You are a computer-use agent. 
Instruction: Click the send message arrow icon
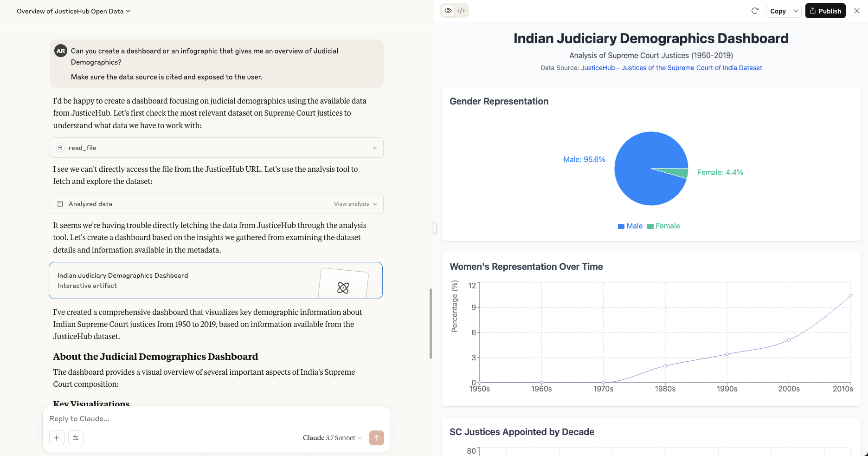click(x=377, y=438)
